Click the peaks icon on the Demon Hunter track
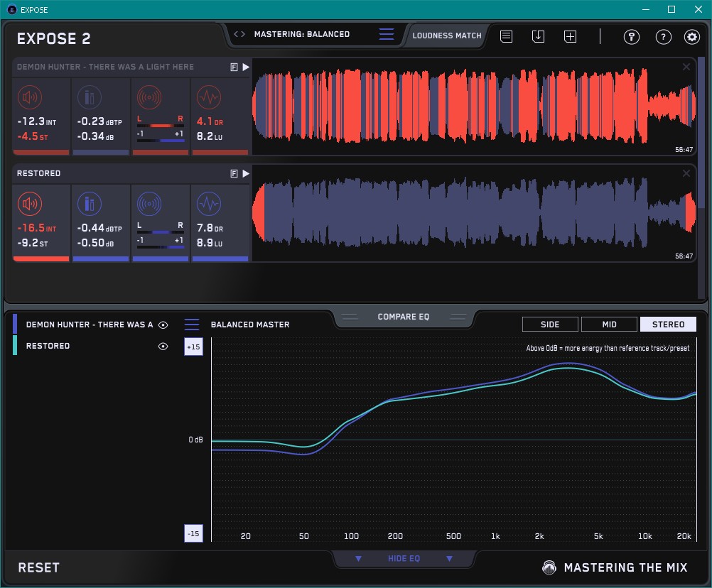Viewport: 712px width, 588px height. point(90,97)
